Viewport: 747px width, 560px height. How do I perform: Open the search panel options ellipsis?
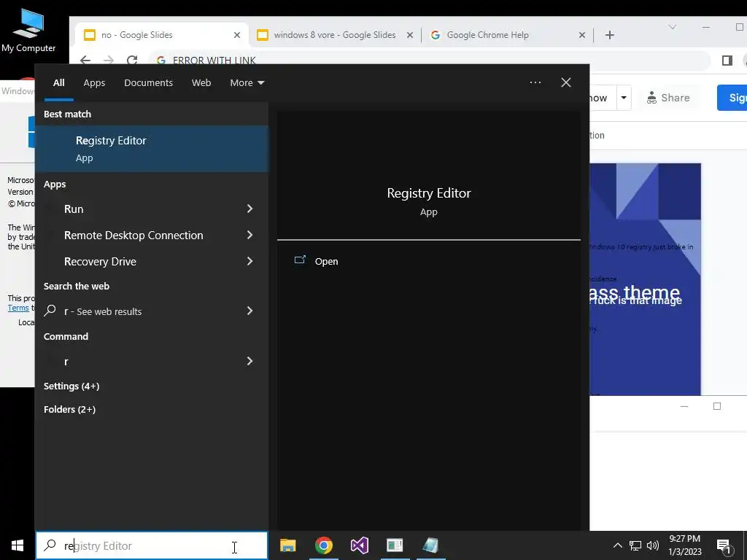(x=535, y=82)
